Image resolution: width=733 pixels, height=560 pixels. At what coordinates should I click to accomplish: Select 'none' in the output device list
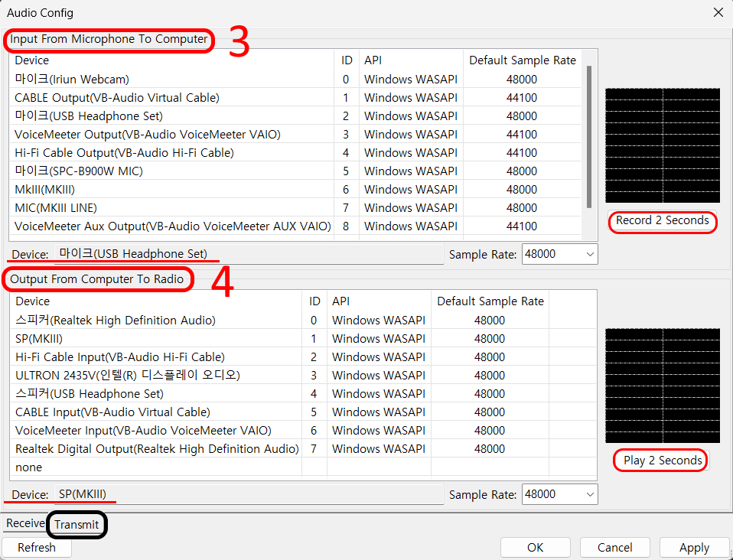(x=29, y=467)
